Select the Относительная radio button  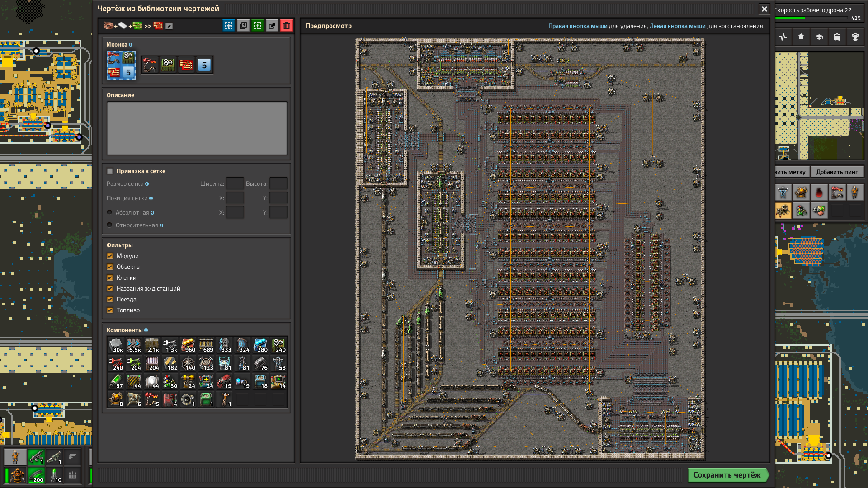point(109,225)
